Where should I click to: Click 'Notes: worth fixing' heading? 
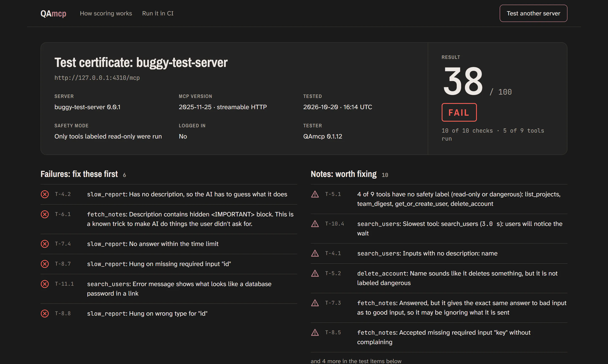tap(343, 174)
